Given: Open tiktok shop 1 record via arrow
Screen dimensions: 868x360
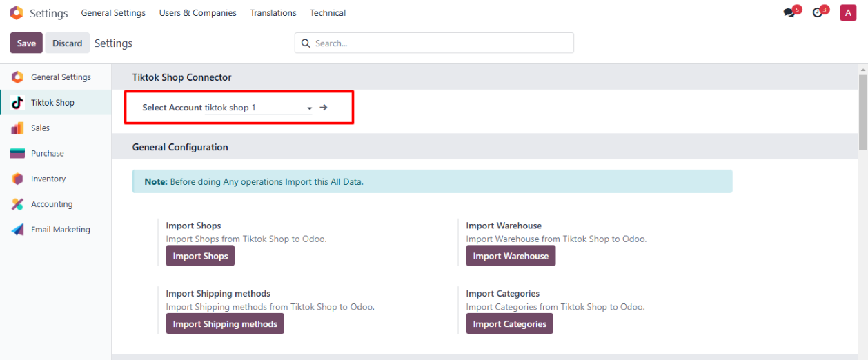Looking at the screenshot, I should [x=324, y=108].
